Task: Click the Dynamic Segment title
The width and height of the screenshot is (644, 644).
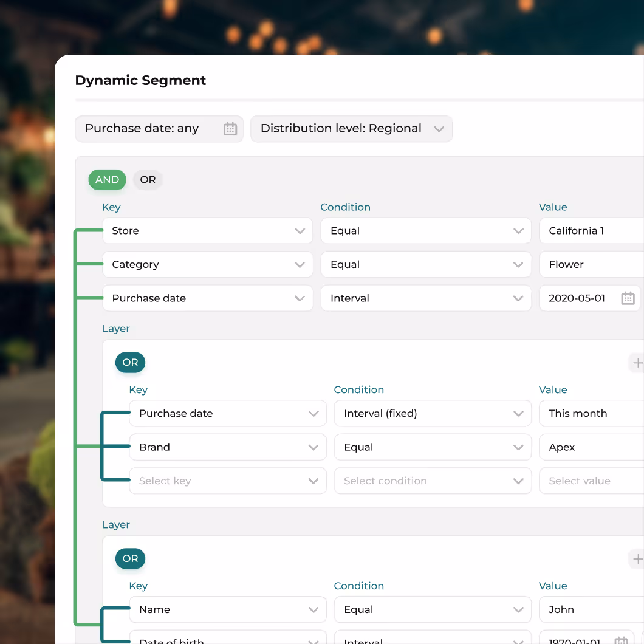Action: [140, 80]
